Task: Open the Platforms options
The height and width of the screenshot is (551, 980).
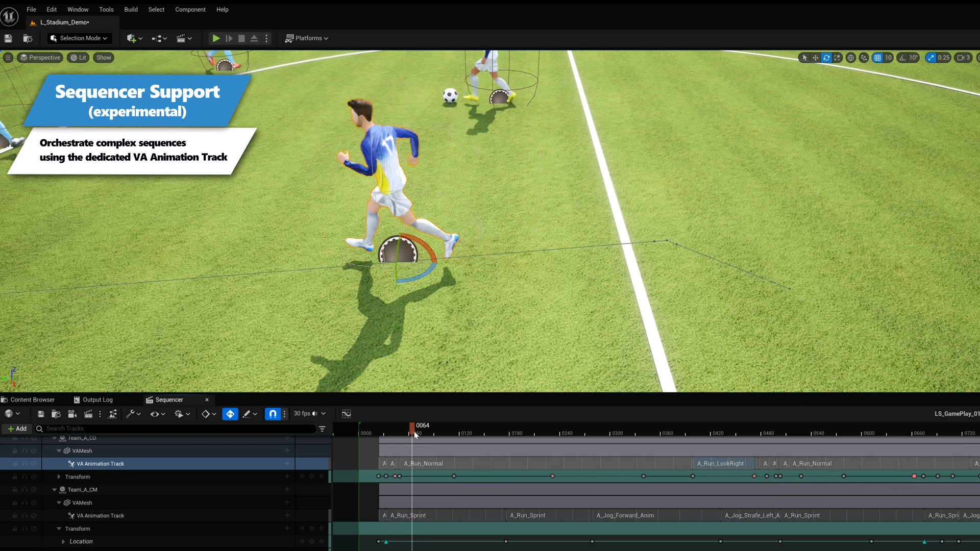Action: pyautogui.click(x=307, y=38)
